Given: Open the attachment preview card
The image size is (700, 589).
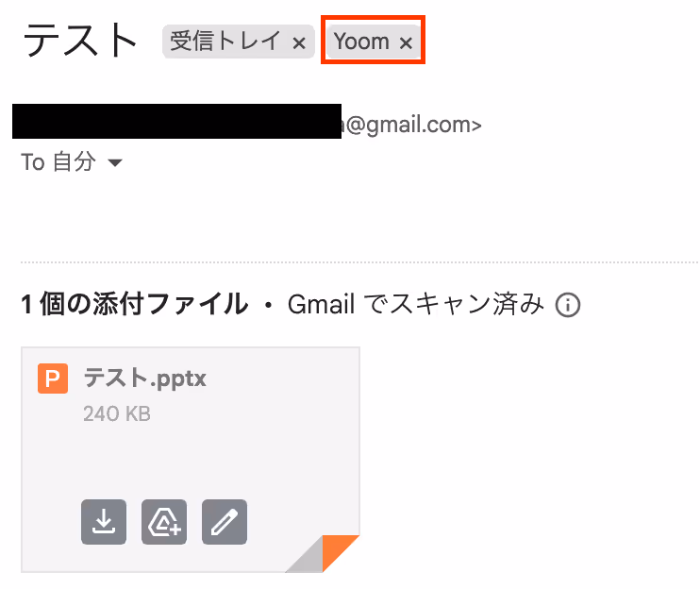Looking at the screenshot, I should click(x=191, y=459).
